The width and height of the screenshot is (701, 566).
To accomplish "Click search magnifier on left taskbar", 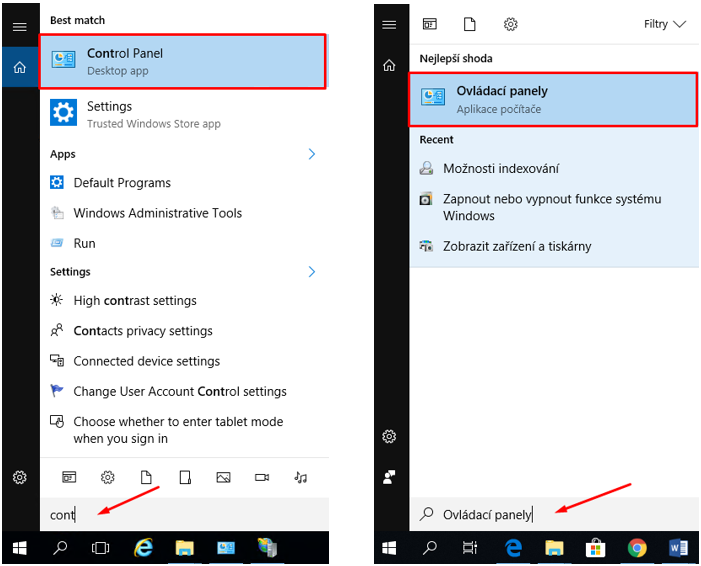I will (x=59, y=548).
